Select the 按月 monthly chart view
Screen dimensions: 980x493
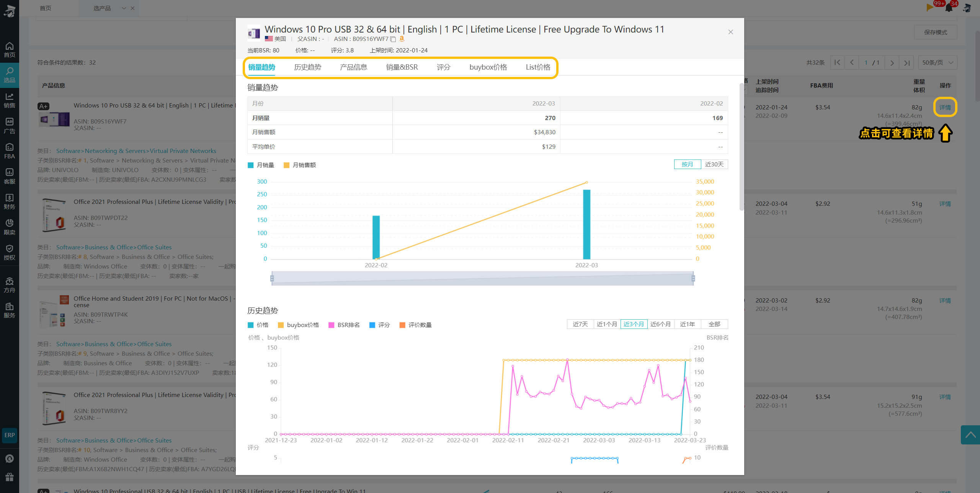point(688,164)
